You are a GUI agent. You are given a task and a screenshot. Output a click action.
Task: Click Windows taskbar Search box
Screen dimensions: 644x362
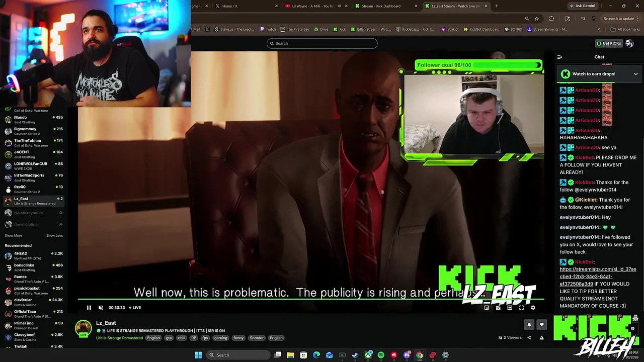click(x=237, y=355)
